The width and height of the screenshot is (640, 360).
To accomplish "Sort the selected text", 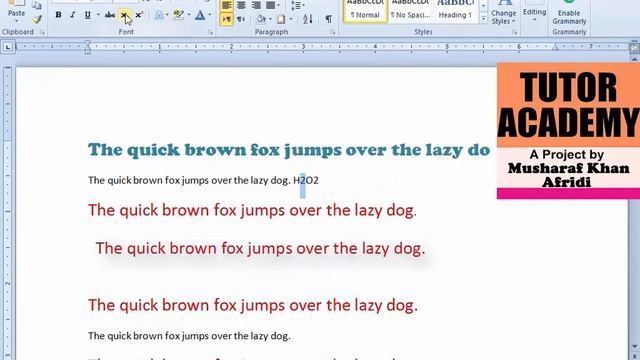I will [308, 19].
